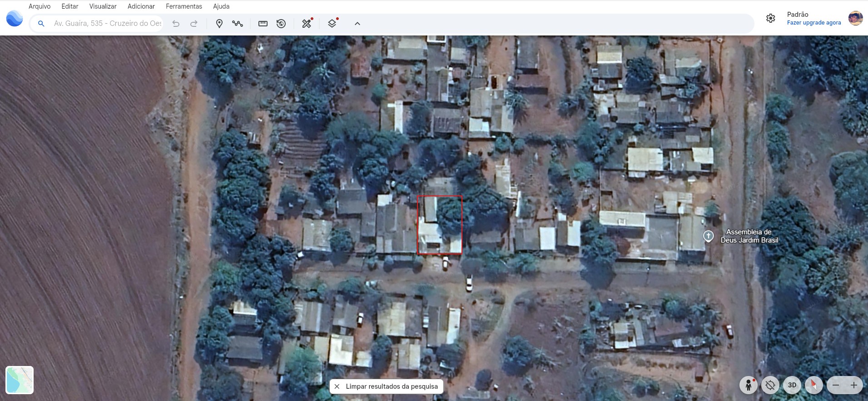This screenshot has height=401, width=868.
Task: Zoom in with plus button
Action: (x=854, y=385)
